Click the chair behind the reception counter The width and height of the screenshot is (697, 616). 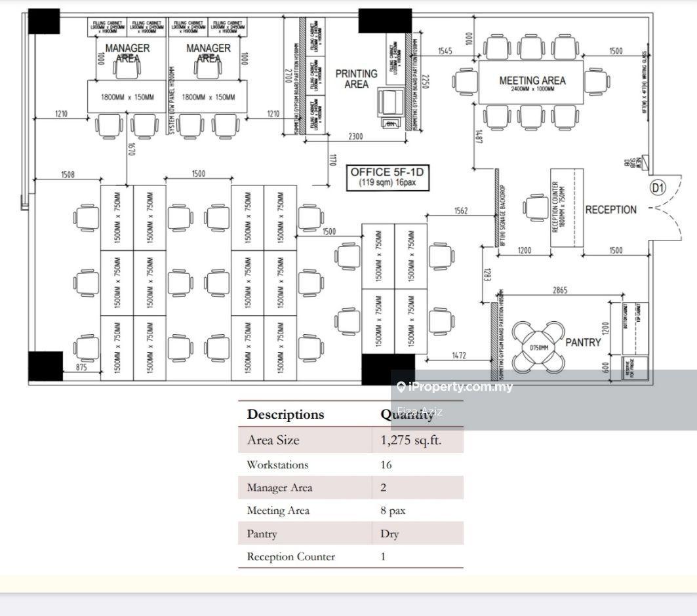pyautogui.click(x=536, y=208)
